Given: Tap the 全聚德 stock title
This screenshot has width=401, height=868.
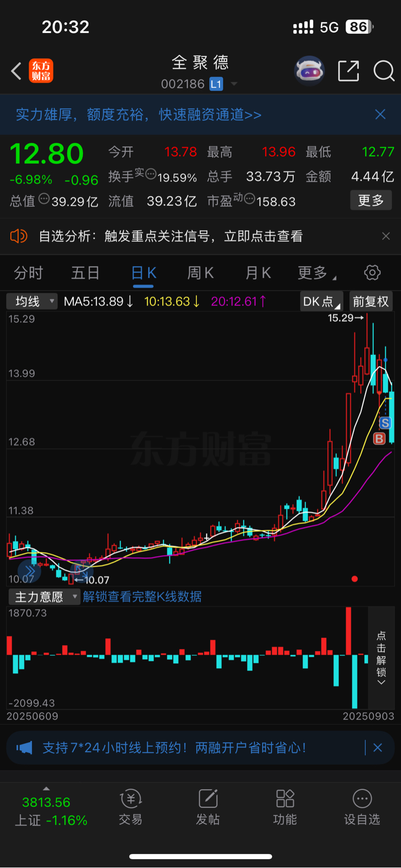Looking at the screenshot, I should (200, 63).
